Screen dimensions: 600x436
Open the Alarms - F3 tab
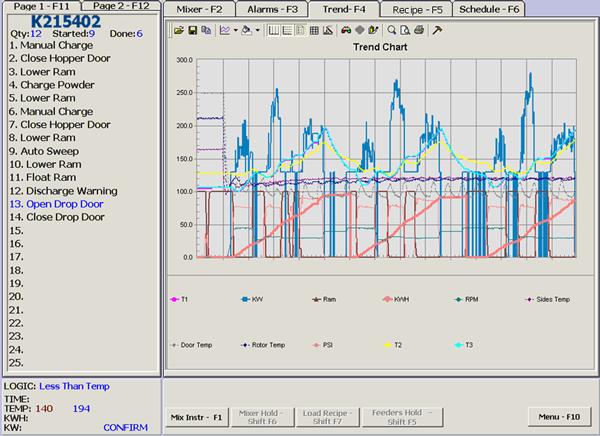272,9
